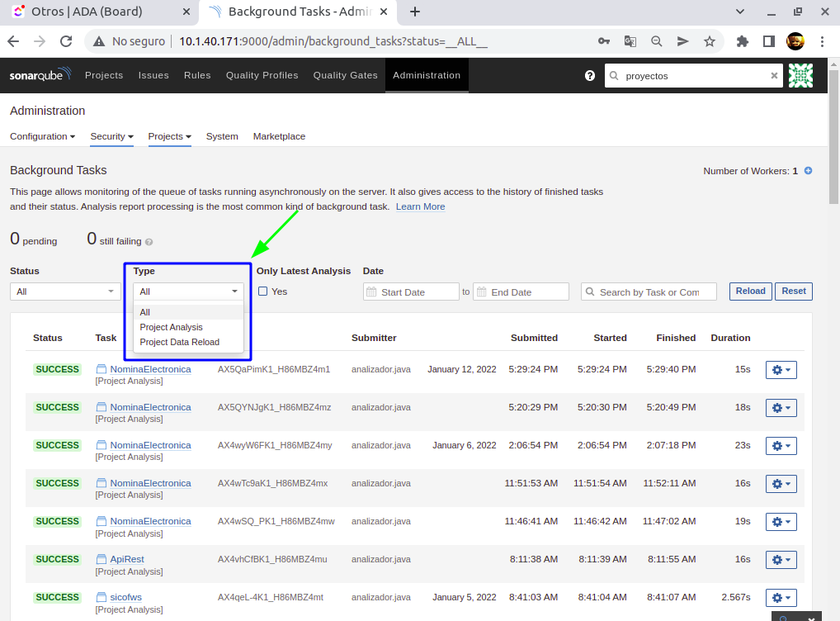Viewport: 840px width, 621px height.
Task: Open the help question mark icon
Action: coord(590,75)
